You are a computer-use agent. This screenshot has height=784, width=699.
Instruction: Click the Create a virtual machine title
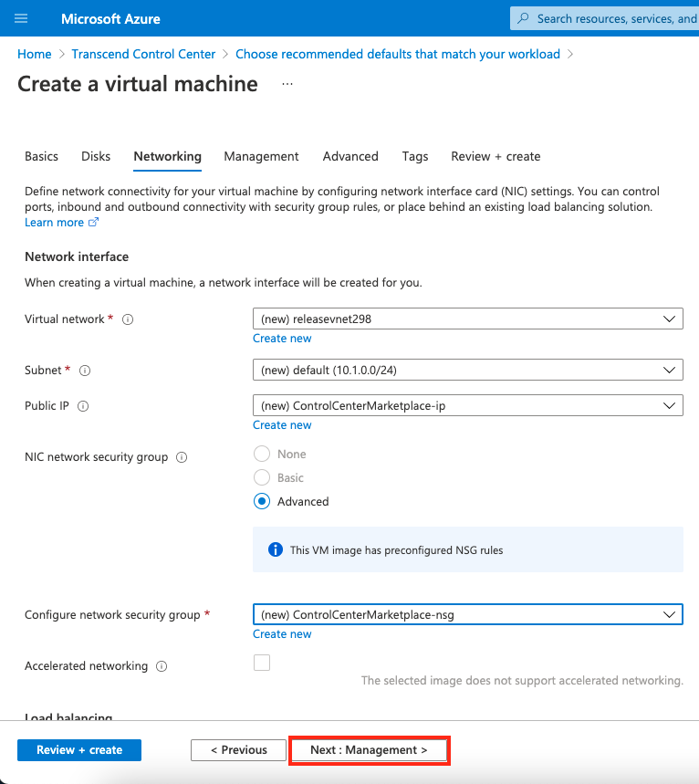pos(138,84)
